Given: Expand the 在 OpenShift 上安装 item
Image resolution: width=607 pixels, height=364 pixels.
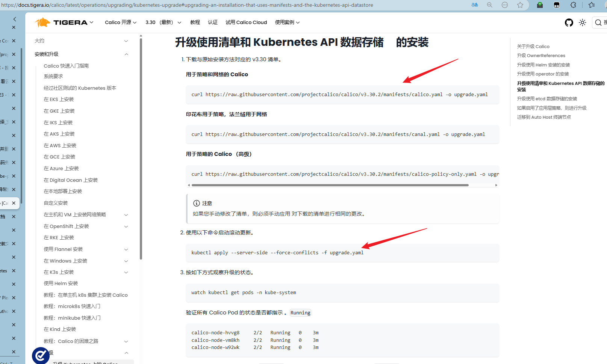Looking at the screenshot, I should (x=126, y=227).
